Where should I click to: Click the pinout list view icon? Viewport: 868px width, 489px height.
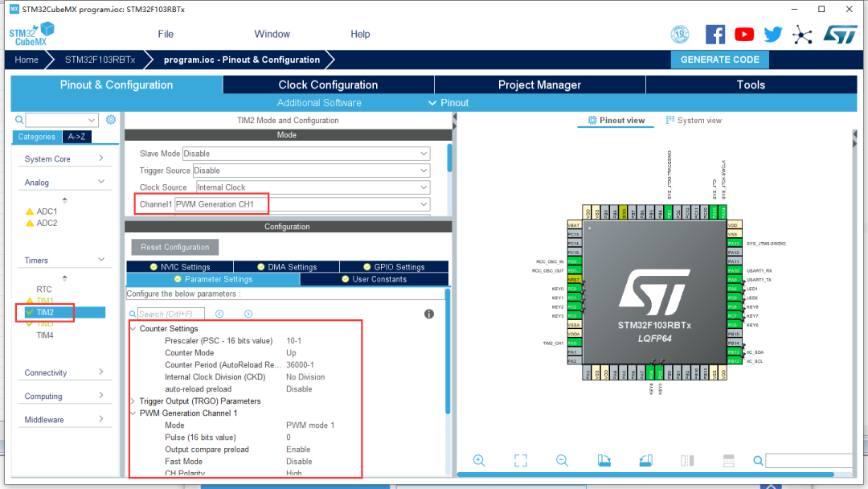[x=728, y=460]
